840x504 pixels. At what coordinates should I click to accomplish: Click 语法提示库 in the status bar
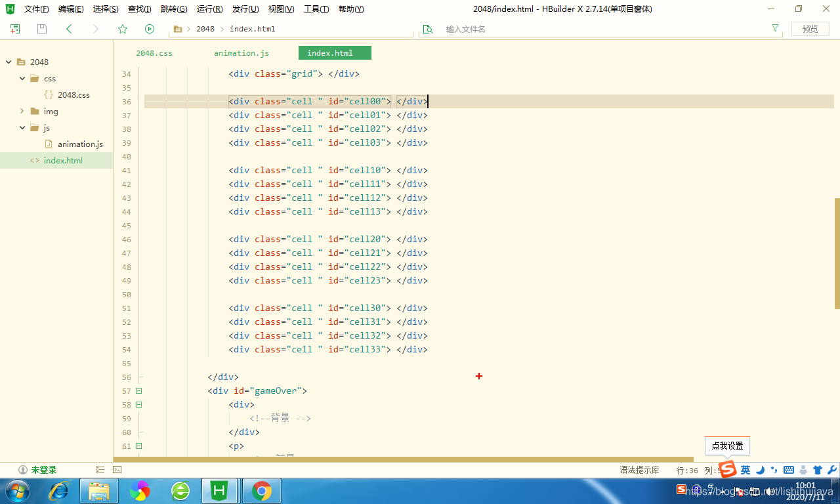[x=639, y=470]
